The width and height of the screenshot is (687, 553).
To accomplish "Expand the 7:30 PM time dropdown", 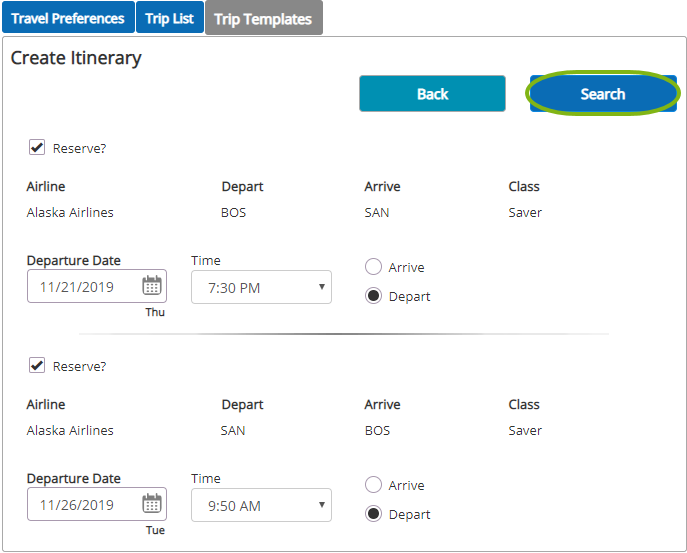I will pos(261,287).
